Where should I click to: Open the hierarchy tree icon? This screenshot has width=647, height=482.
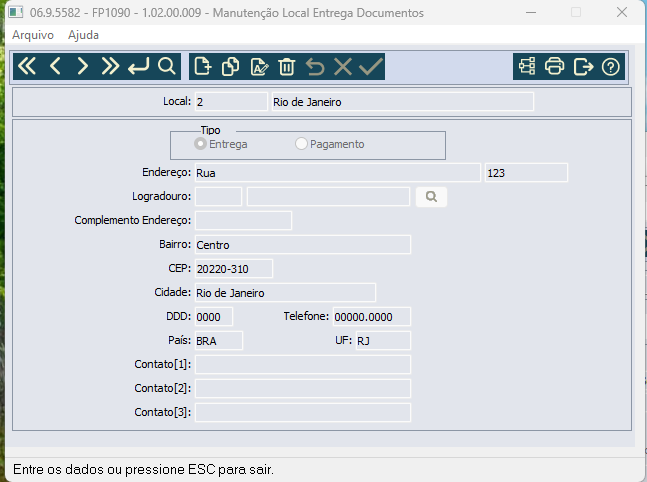tap(527, 66)
